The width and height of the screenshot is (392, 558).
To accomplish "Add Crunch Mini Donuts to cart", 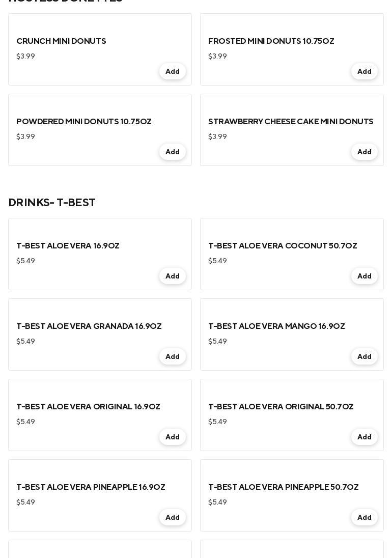I will pyautogui.click(x=172, y=72).
